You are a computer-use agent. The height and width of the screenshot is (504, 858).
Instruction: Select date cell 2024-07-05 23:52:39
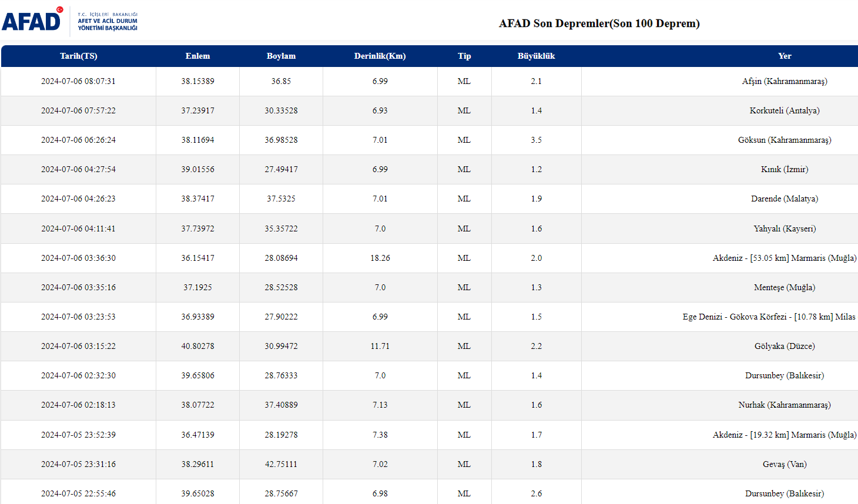coord(78,435)
